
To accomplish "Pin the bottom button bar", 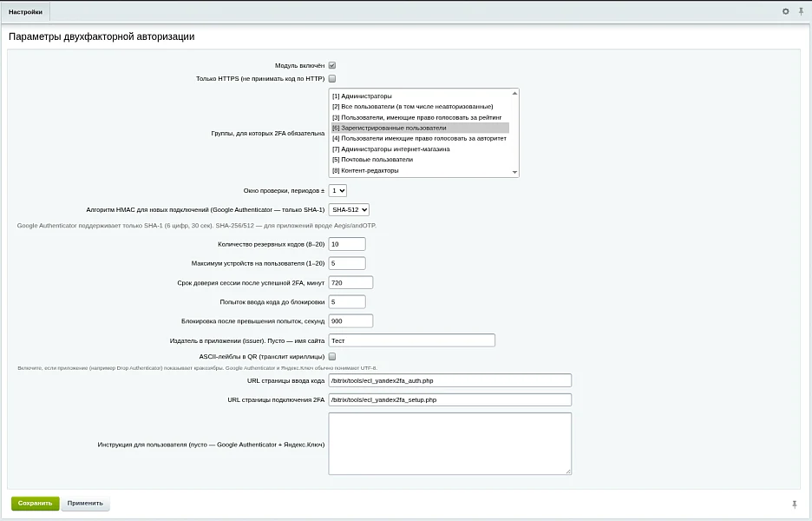I will [795, 504].
